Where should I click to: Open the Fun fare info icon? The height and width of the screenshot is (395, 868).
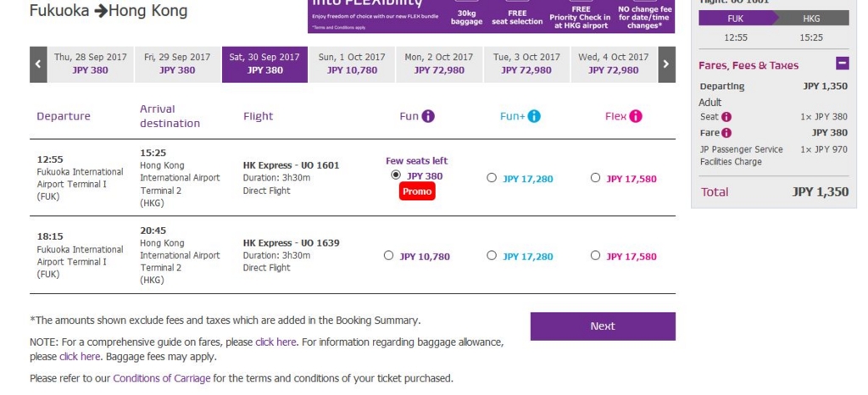tap(428, 116)
